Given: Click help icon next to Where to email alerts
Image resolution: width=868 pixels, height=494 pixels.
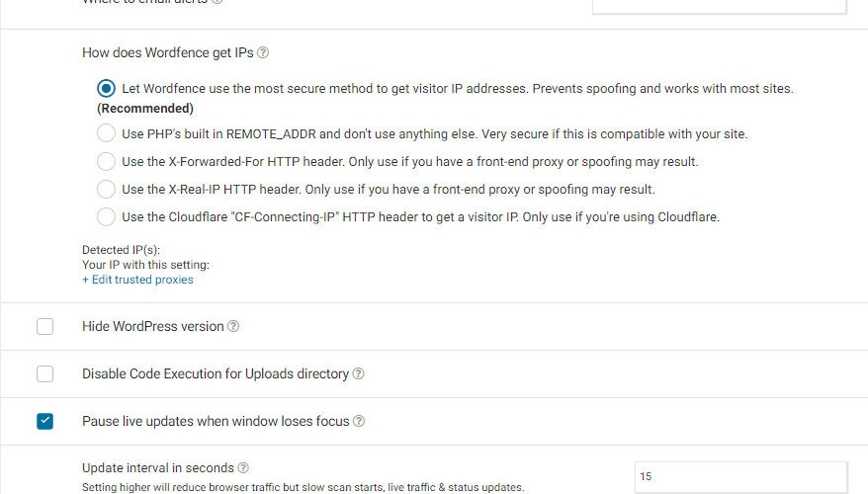Looking at the screenshot, I should [217, 1].
